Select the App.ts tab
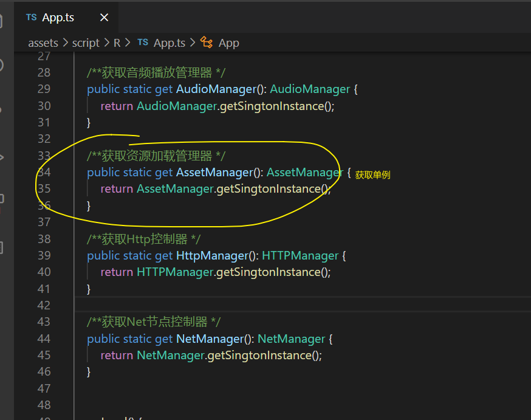The image size is (531, 420). click(x=66, y=17)
